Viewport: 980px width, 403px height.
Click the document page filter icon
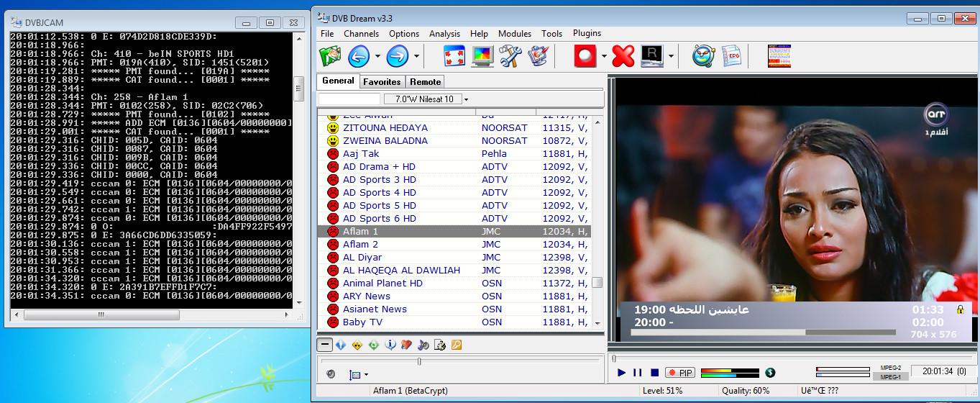[439, 345]
